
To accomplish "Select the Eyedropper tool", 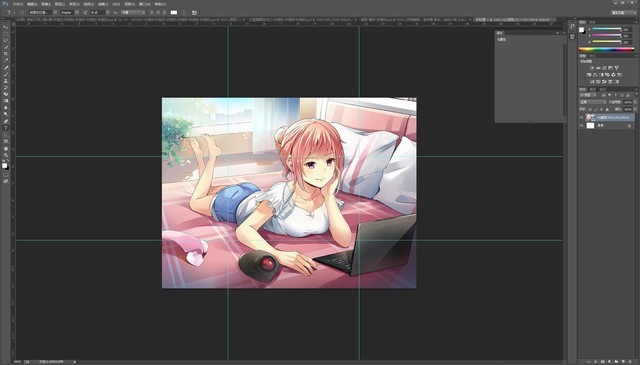I will 6,60.
